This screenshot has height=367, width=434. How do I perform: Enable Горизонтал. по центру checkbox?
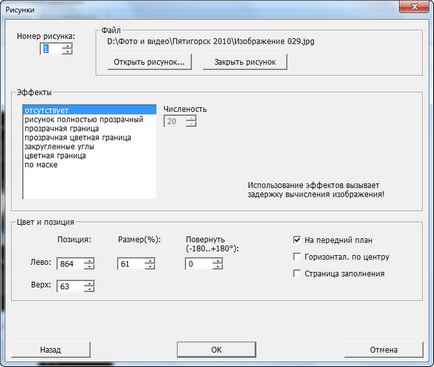(297, 257)
